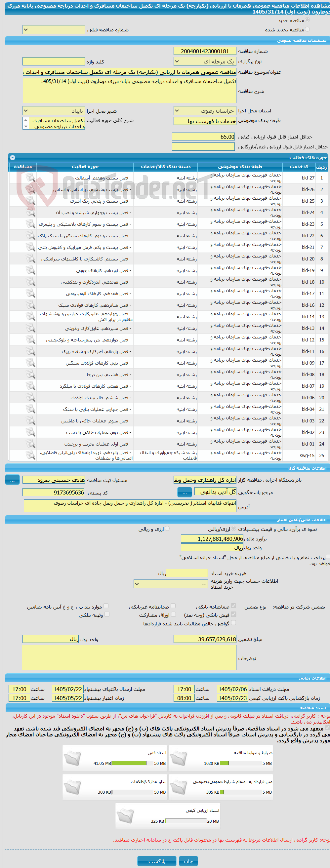The image size is (330, 868).
Task: View details icon for row bld-16
Action: (31, 305)
